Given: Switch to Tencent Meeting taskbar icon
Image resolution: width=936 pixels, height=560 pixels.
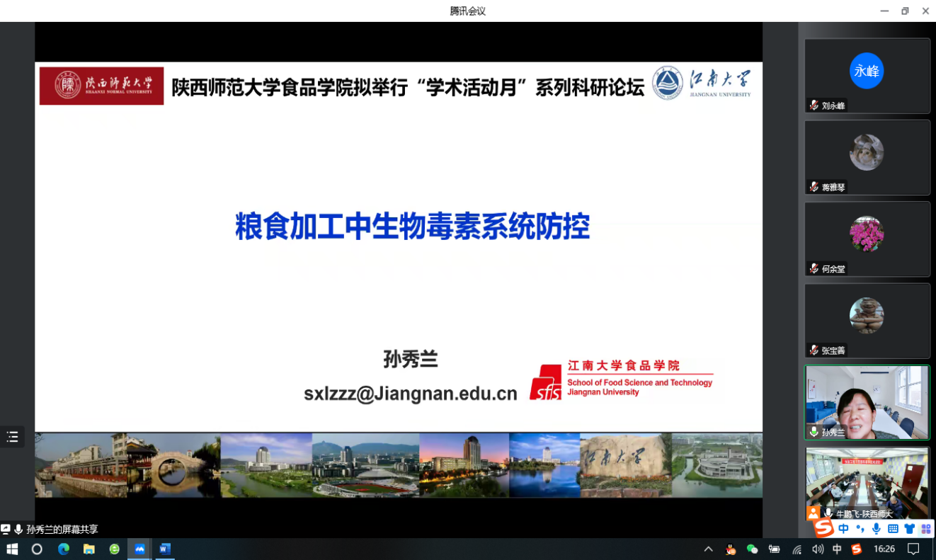Looking at the screenshot, I should [x=139, y=549].
